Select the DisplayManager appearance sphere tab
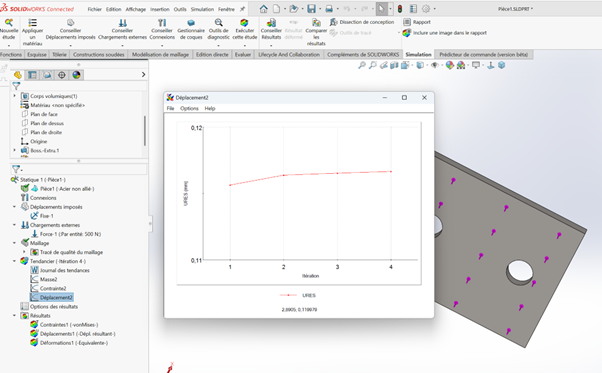This screenshot has height=373, width=602. point(76,75)
